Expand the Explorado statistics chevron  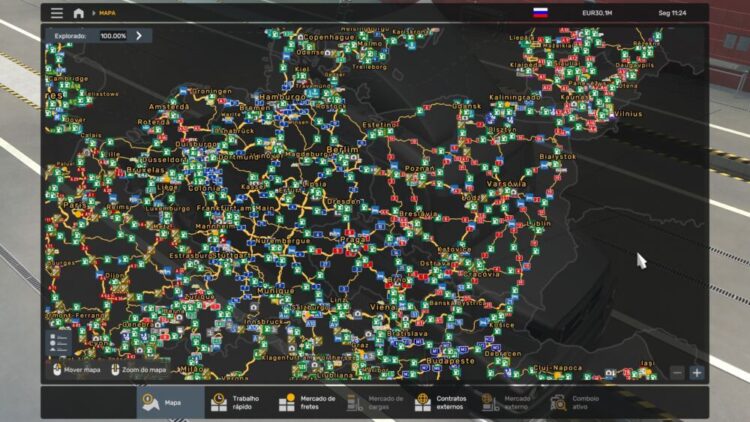139,35
